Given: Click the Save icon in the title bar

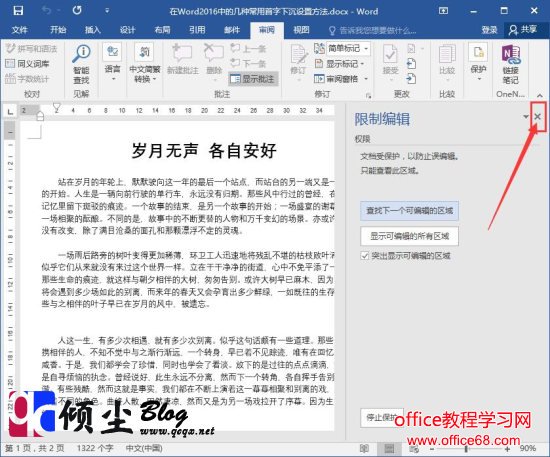Looking at the screenshot, I should pyautogui.click(x=18, y=11).
